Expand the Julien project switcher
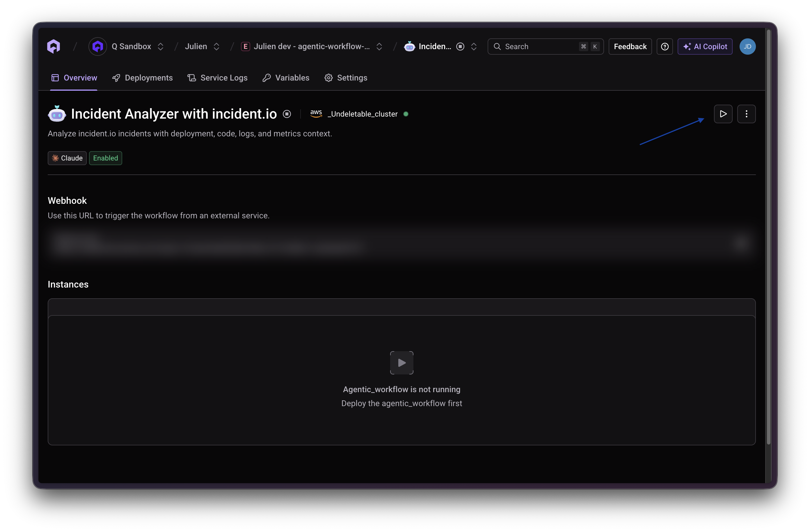This screenshot has width=810, height=532. click(216, 47)
